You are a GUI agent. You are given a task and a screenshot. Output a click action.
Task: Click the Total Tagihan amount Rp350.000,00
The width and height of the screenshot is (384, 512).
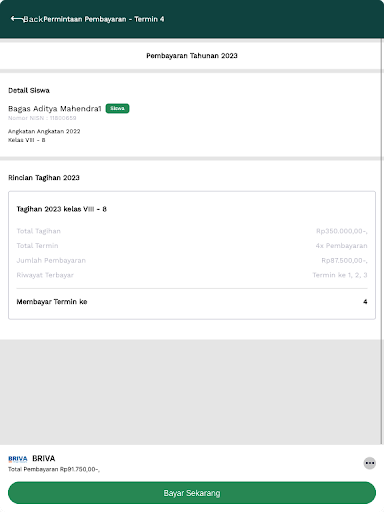coord(342,231)
